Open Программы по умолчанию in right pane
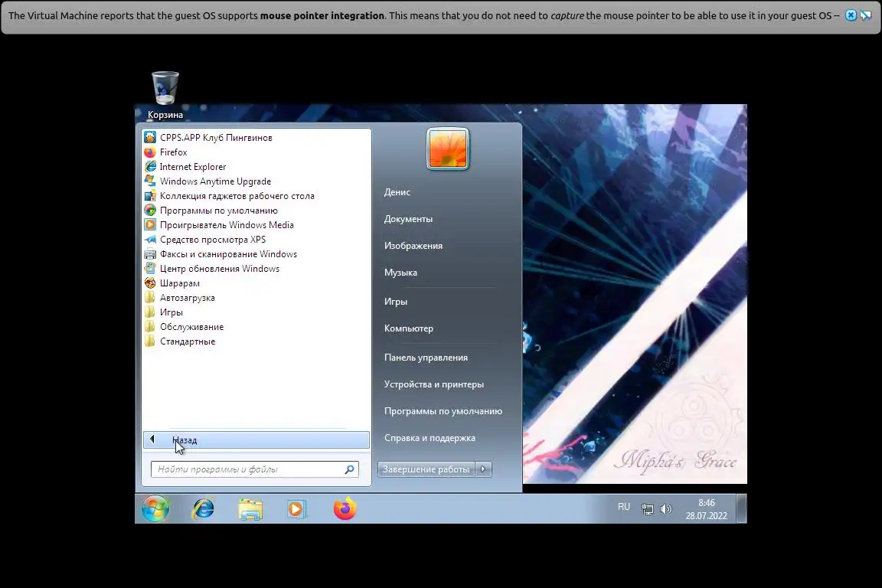This screenshot has width=882, height=588. tap(443, 411)
